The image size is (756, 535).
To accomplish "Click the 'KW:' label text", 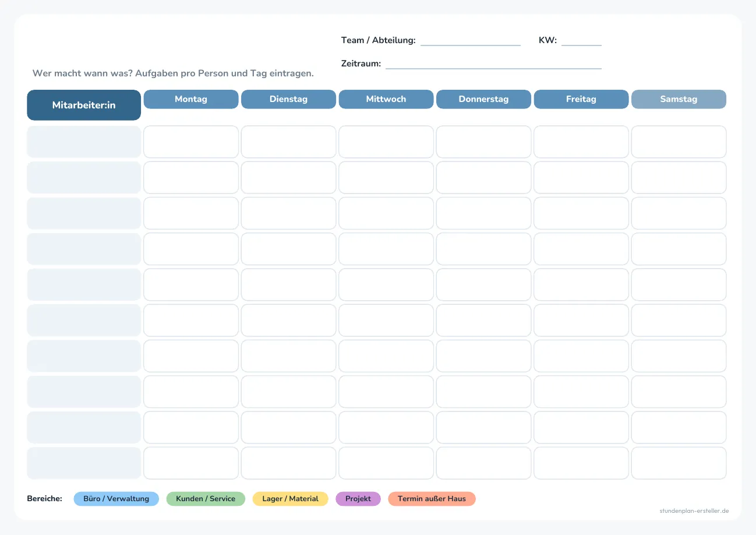I will [x=548, y=40].
